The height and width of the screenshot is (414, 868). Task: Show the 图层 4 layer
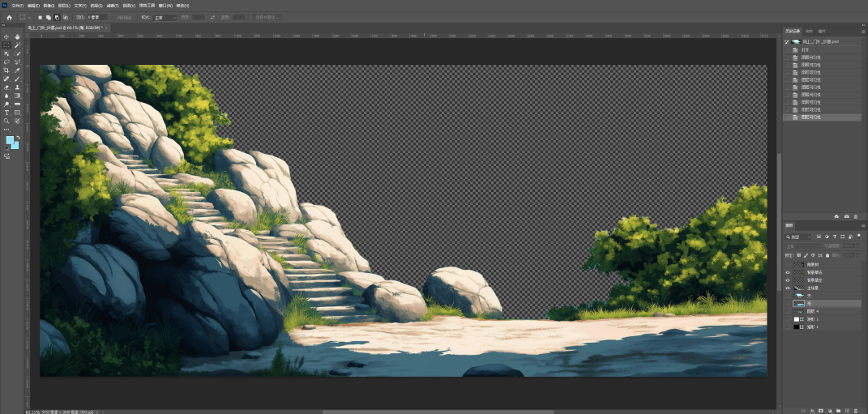coord(787,311)
